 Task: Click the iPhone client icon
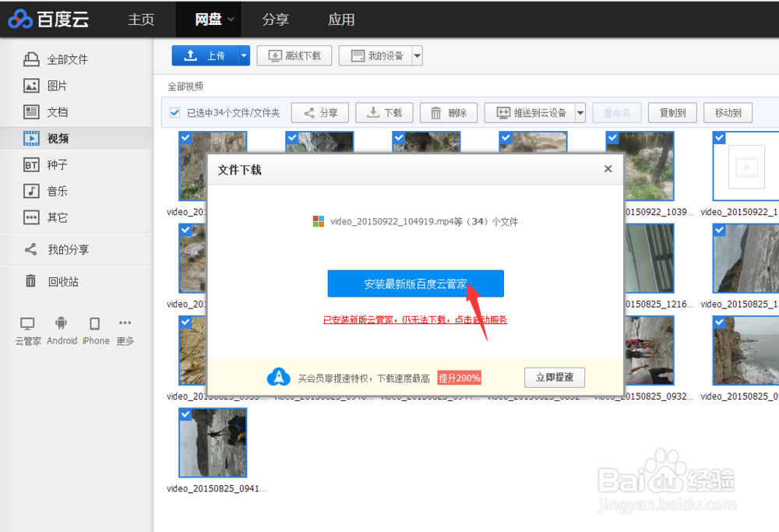94,324
